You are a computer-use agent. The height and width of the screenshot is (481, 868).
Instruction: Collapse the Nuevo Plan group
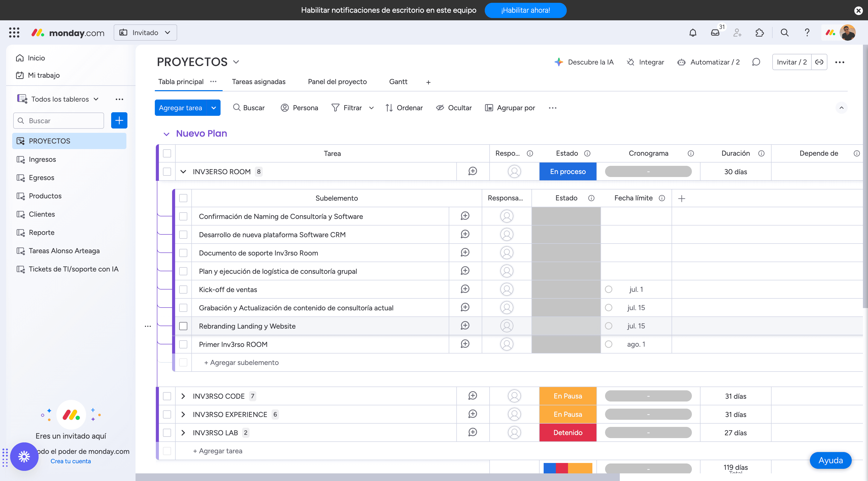166,134
